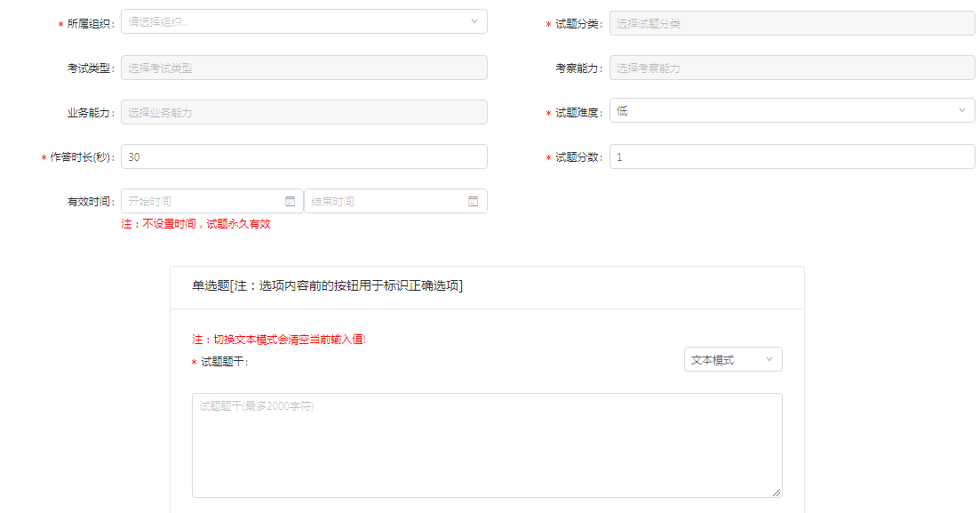
Task: Open the start time calendar icon
Action: [x=290, y=201]
